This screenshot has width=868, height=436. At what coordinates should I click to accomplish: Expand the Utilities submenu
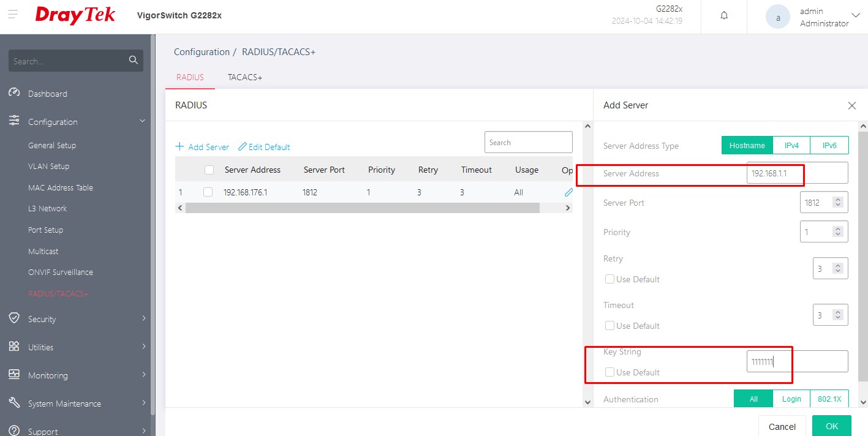pyautogui.click(x=143, y=347)
